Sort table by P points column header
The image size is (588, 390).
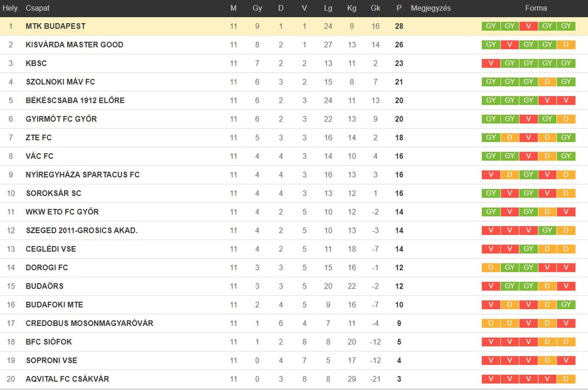(x=399, y=8)
